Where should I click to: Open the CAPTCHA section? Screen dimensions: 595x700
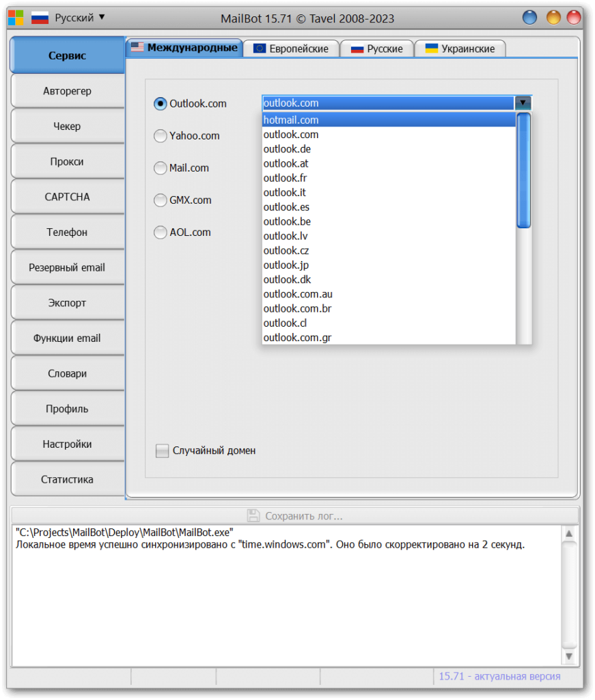coord(68,197)
